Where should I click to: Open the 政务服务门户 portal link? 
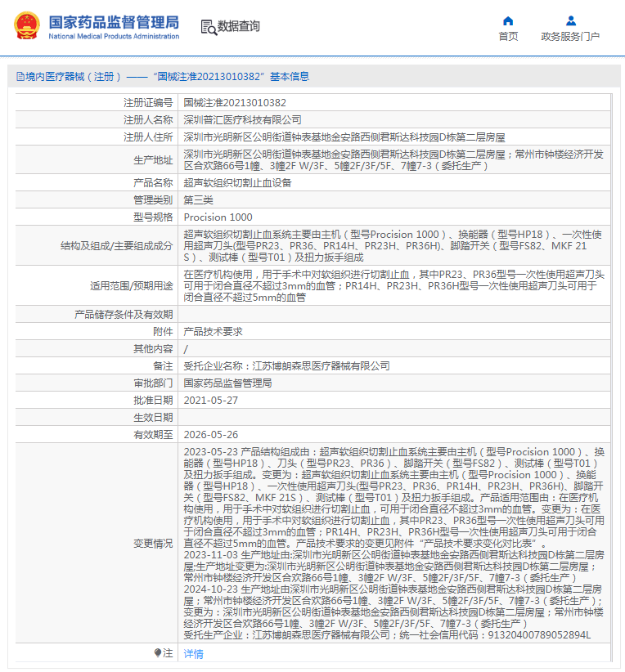pyautogui.click(x=570, y=37)
